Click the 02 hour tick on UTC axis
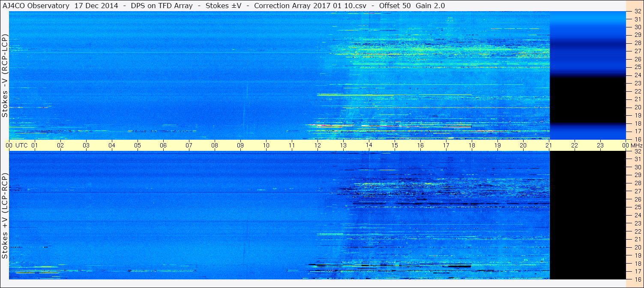 pyautogui.click(x=60, y=145)
